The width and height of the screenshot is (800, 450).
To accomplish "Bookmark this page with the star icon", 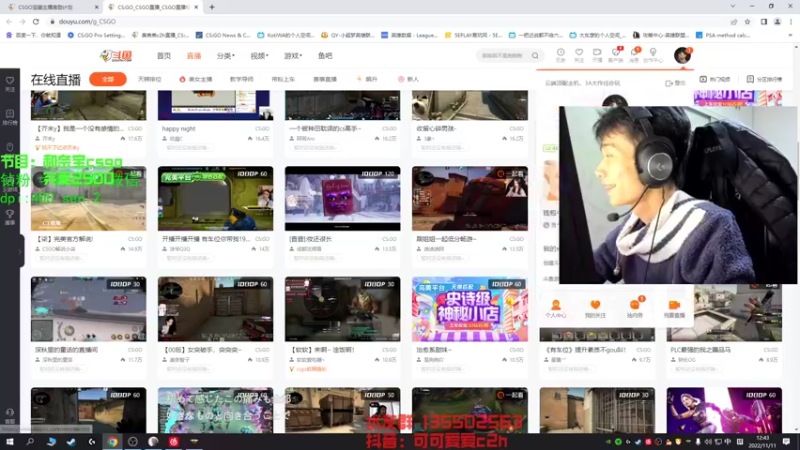I will click(x=747, y=21).
